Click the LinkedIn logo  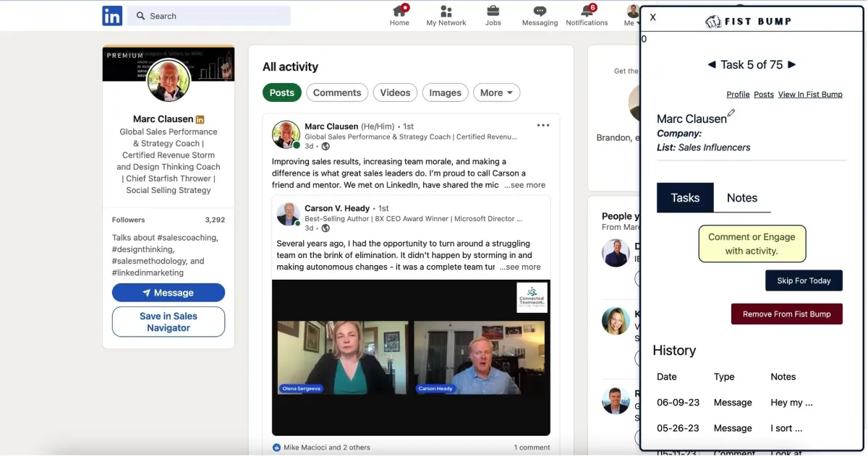112,16
